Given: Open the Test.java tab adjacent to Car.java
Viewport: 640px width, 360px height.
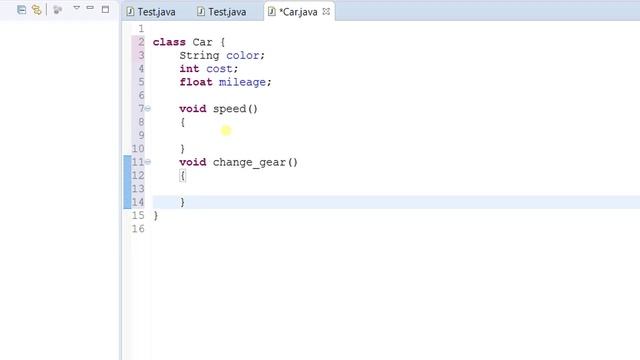Looking at the screenshot, I should [x=222, y=12].
